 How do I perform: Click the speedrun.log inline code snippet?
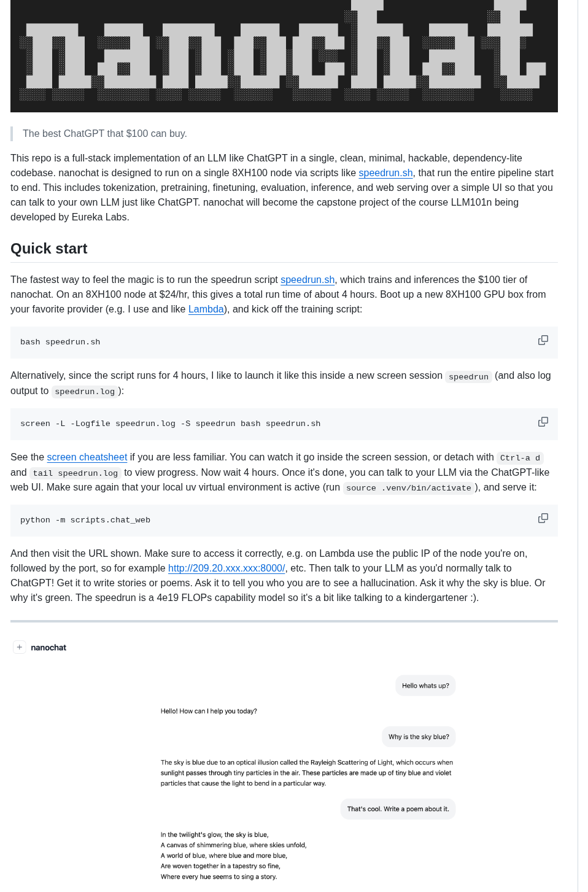pyautogui.click(x=84, y=391)
